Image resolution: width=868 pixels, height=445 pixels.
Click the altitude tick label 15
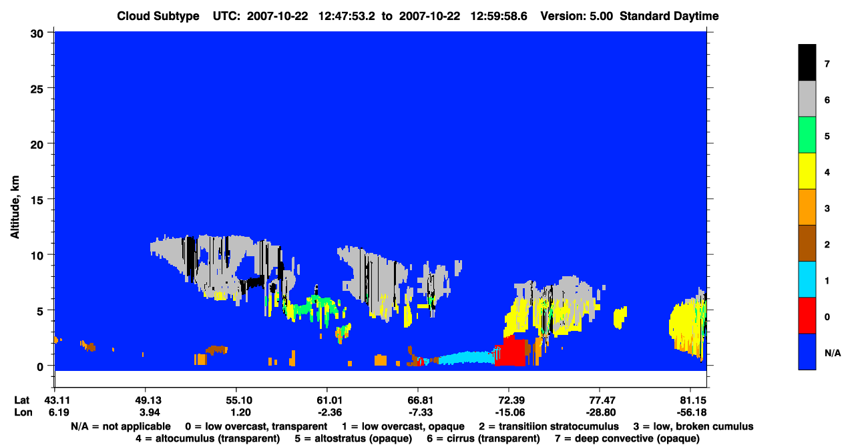[x=39, y=199]
